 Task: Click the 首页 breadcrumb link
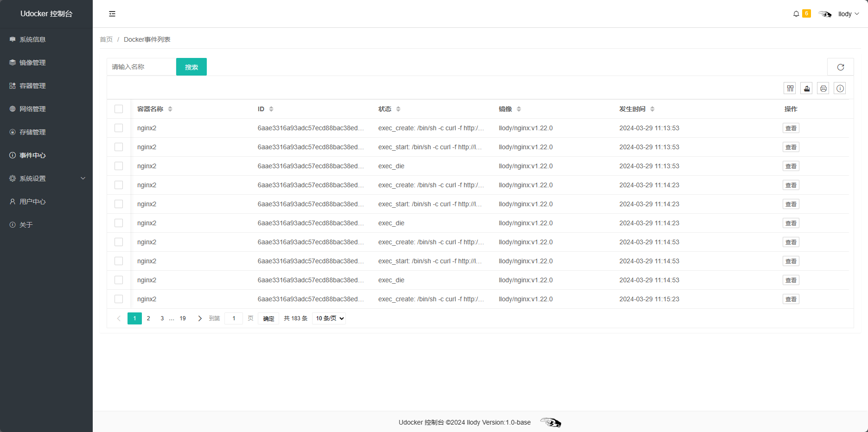point(106,39)
